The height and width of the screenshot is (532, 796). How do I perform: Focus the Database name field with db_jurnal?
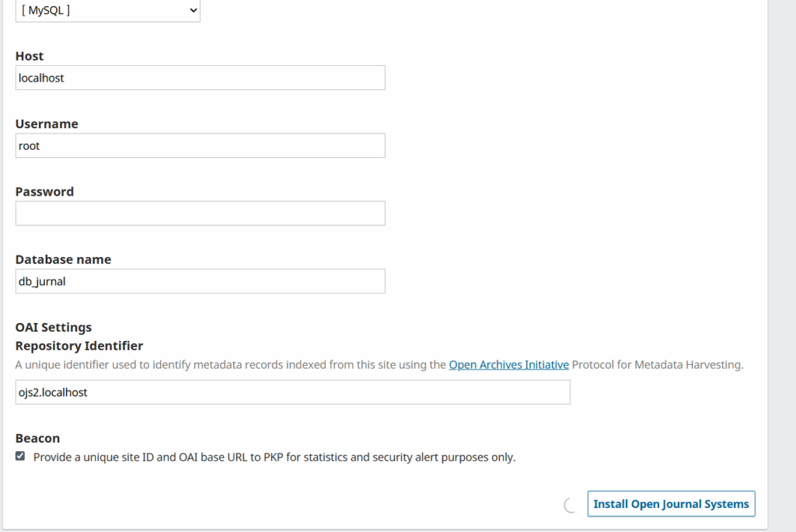[x=200, y=281]
